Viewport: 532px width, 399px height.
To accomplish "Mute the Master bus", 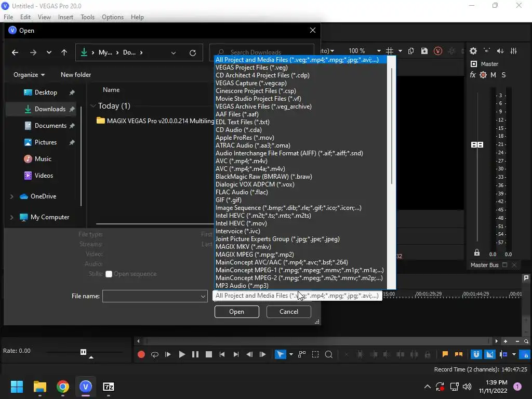I will [494, 75].
